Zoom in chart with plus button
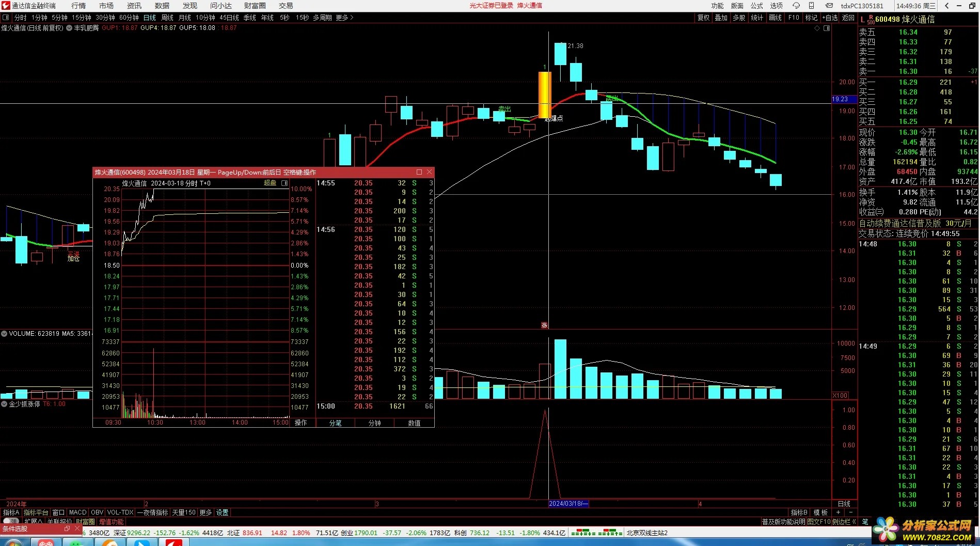This screenshot has height=546, width=980. (x=838, y=512)
